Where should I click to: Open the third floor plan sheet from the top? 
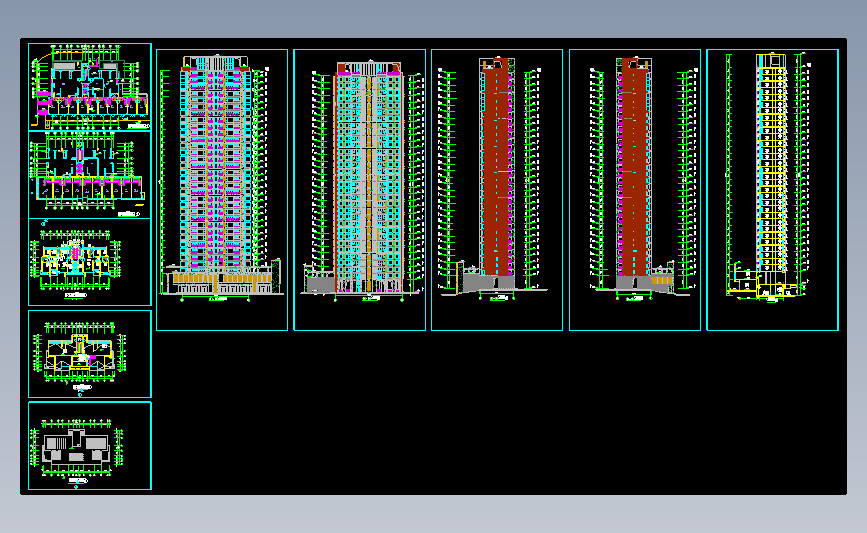(90, 262)
